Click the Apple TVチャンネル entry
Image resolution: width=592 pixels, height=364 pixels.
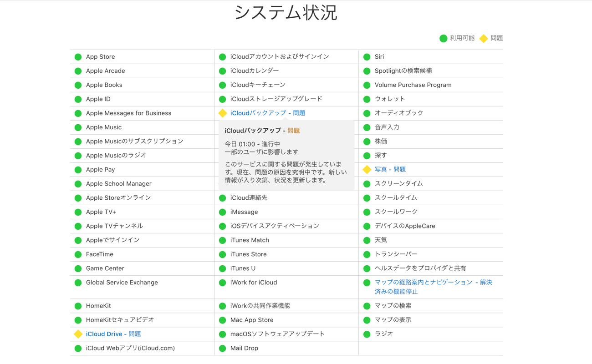(x=114, y=226)
